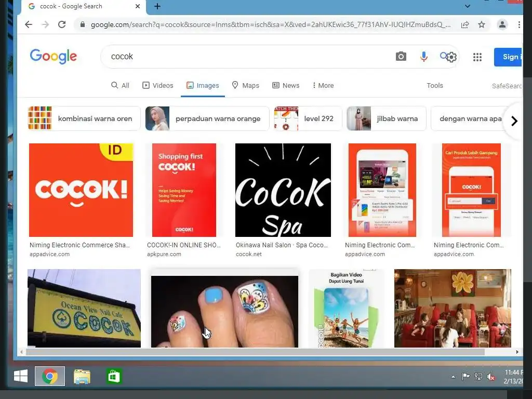
Task: Open quick settings gear icon
Action: [x=451, y=57]
